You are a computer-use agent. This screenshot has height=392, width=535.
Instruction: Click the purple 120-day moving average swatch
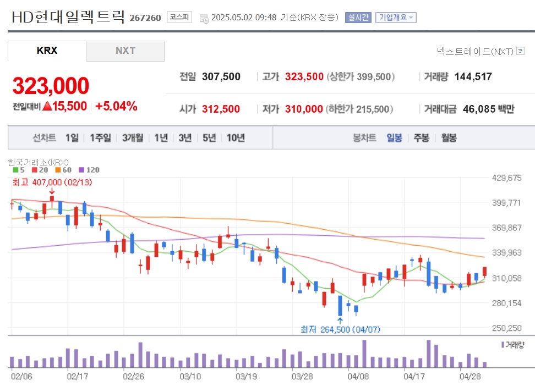click(81, 170)
